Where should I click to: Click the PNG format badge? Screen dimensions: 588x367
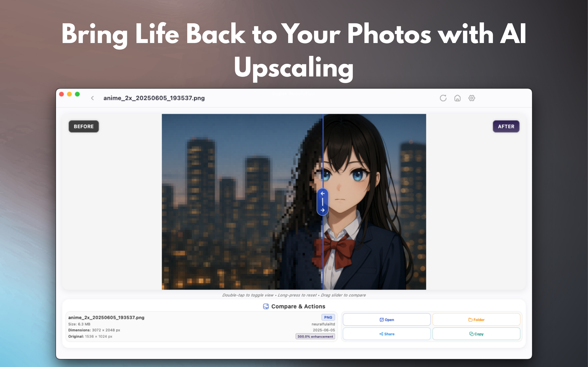pos(328,317)
